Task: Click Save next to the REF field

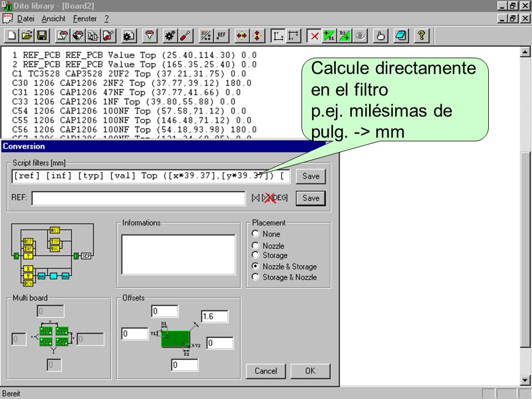Action: [x=311, y=198]
